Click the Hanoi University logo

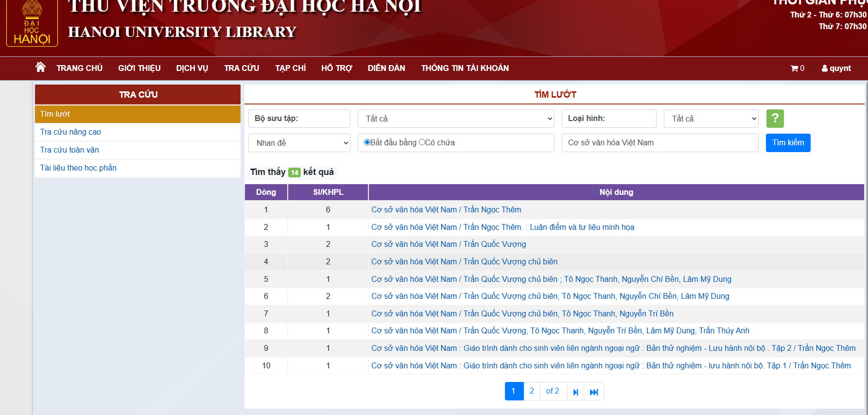pyautogui.click(x=32, y=24)
